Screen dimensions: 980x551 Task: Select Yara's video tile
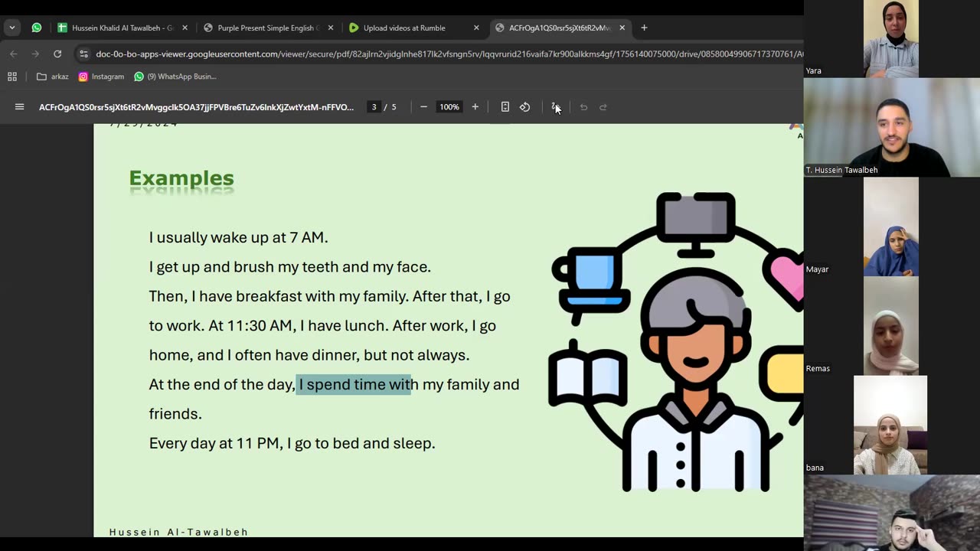[891, 38]
